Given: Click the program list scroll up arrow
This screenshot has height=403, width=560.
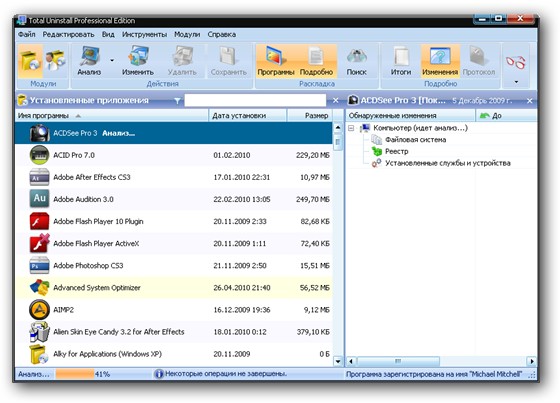Looking at the screenshot, I should (x=338, y=127).
